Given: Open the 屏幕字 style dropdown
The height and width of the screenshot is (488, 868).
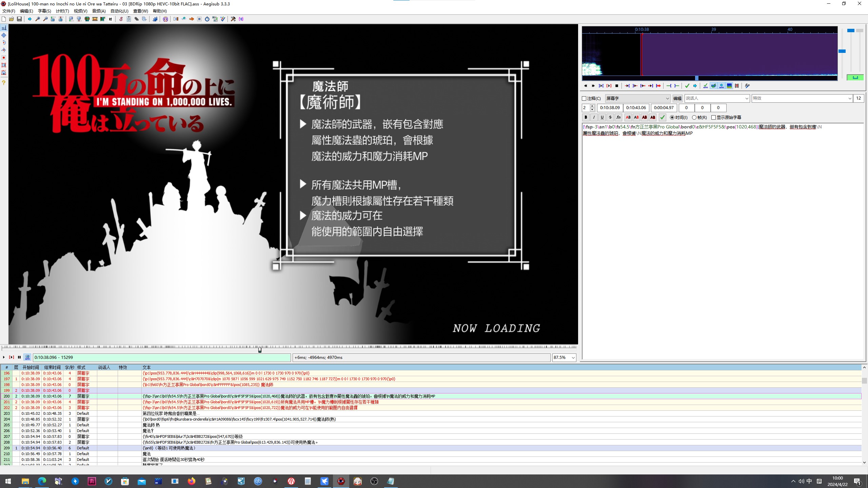Looking at the screenshot, I should pos(637,98).
